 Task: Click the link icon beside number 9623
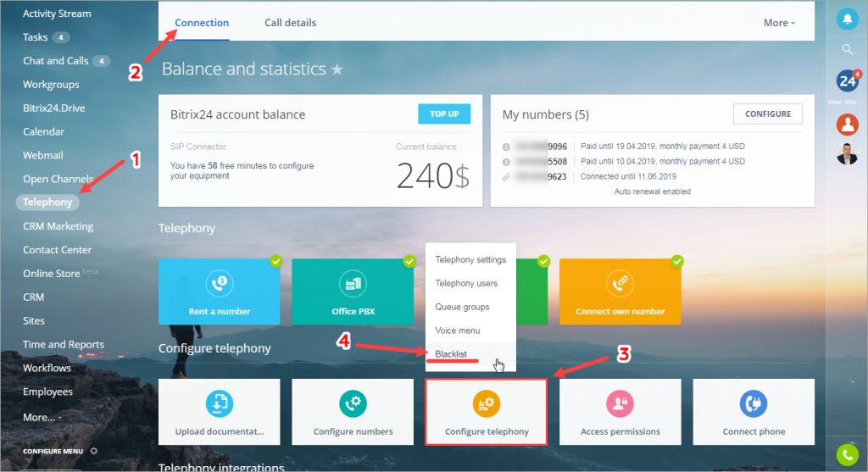[506, 177]
